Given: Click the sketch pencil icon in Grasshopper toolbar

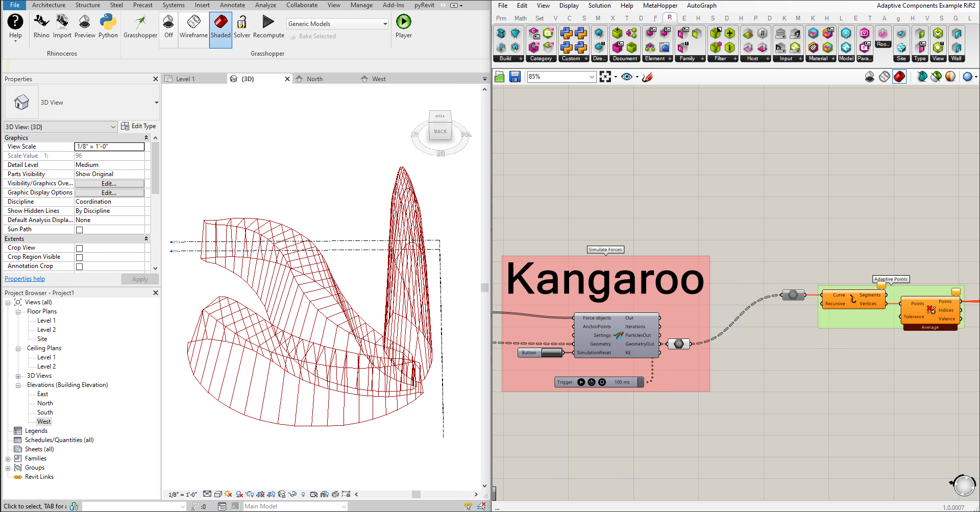Looking at the screenshot, I should [x=648, y=77].
